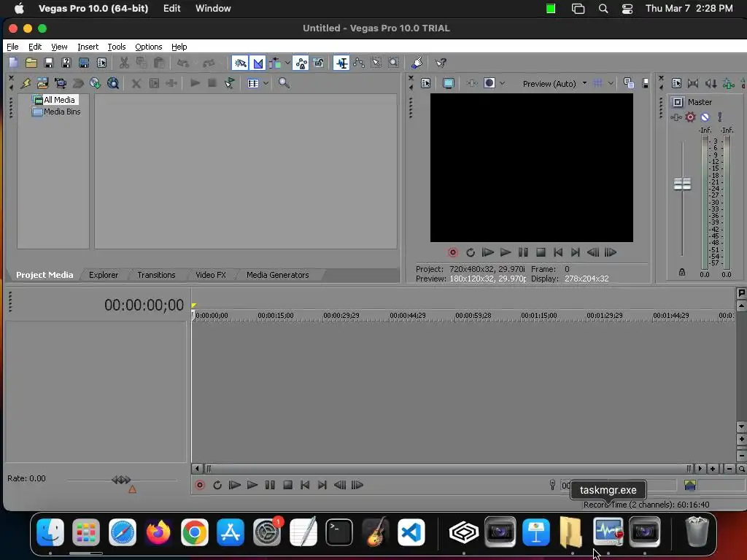This screenshot has height=560, width=747.
Task: Mute the Master bus
Action: pos(705,117)
